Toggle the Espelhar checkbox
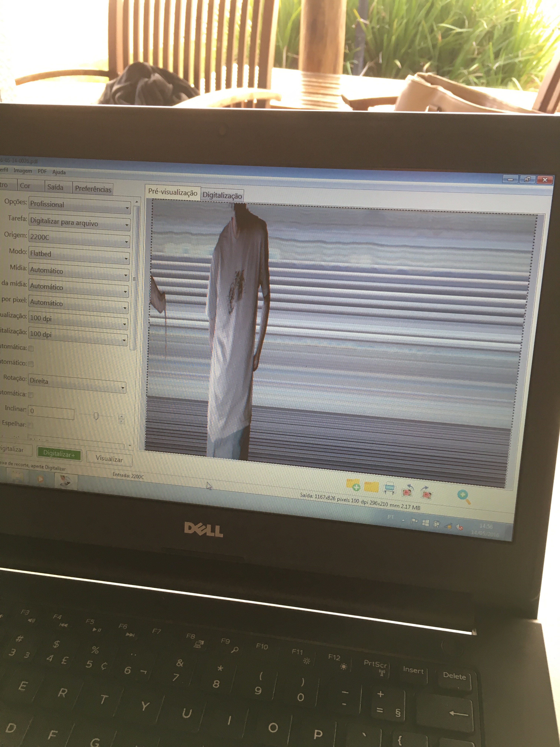 pos(30,425)
